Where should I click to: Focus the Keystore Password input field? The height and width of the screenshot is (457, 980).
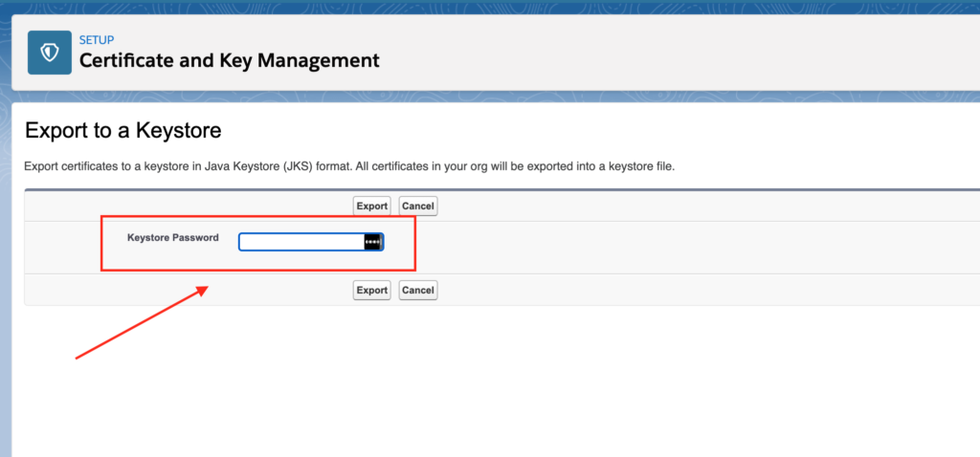pyautogui.click(x=301, y=242)
